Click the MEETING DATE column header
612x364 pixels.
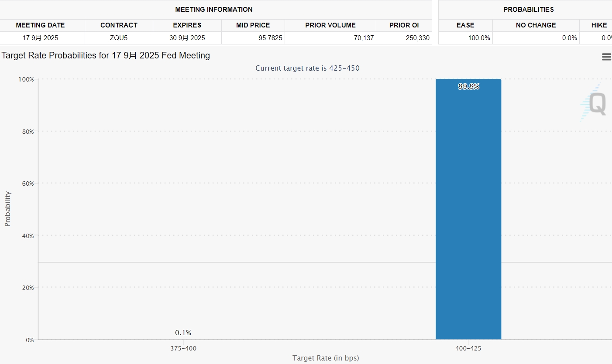[x=40, y=25]
